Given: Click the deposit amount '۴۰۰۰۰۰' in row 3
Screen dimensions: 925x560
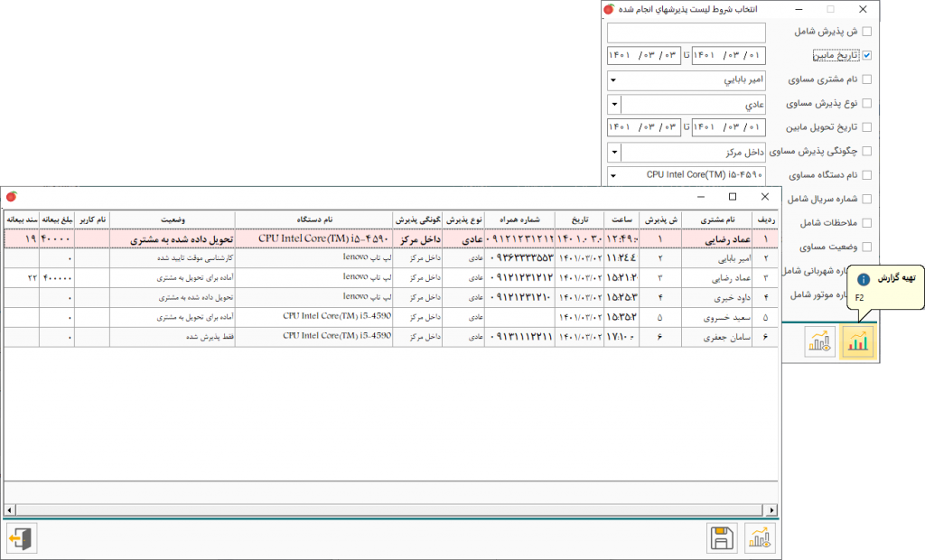Looking at the screenshot, I should pyautogui.click(x=57, y=278).
